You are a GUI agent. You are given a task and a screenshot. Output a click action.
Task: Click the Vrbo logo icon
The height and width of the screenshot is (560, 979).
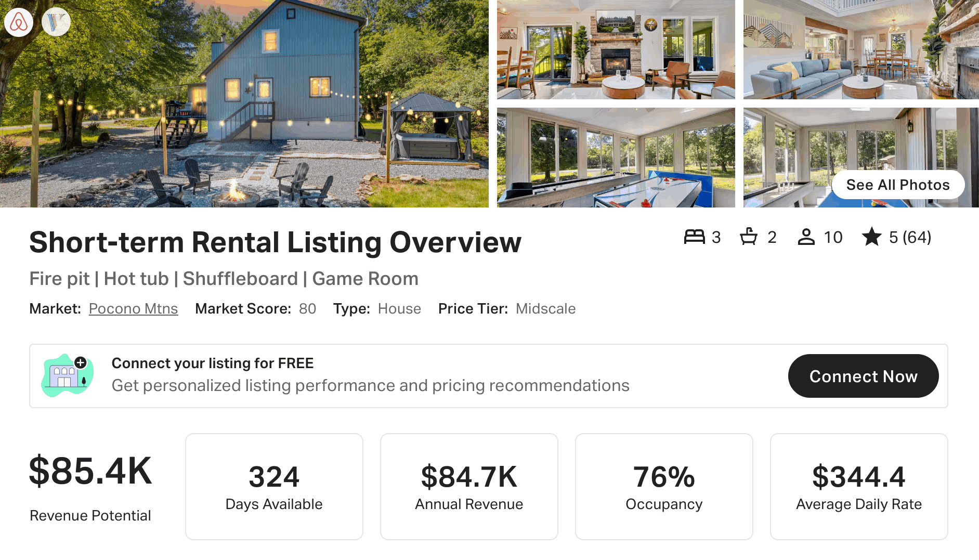(56, 22)
